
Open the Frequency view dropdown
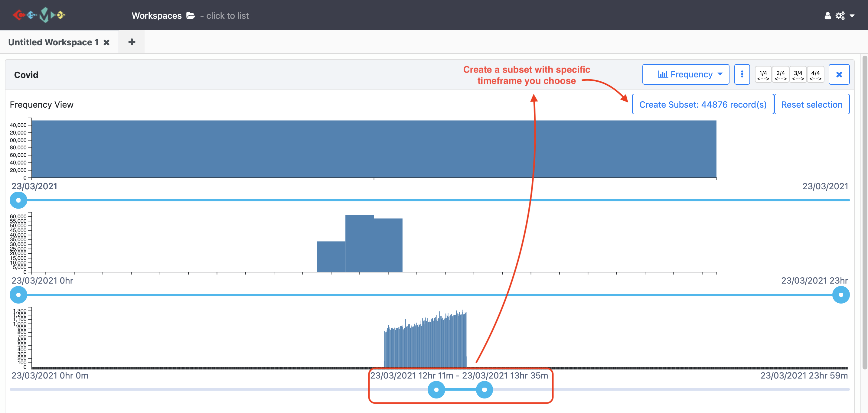pyautogui.click(x=686, y=74)
